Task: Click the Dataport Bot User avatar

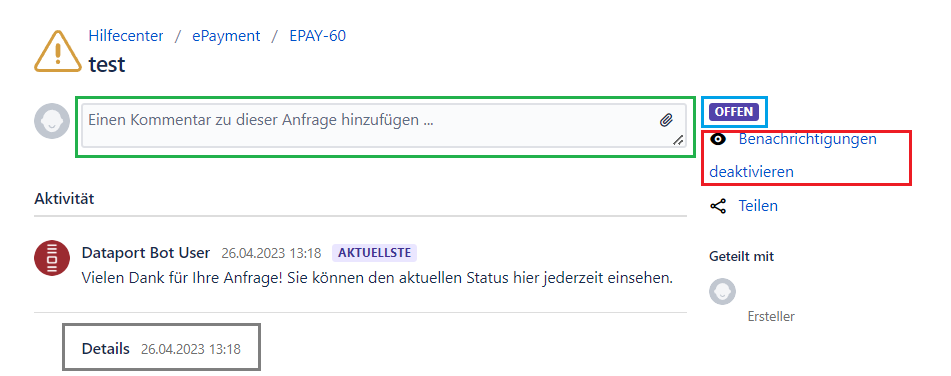Action: click(x=52, y=258)
